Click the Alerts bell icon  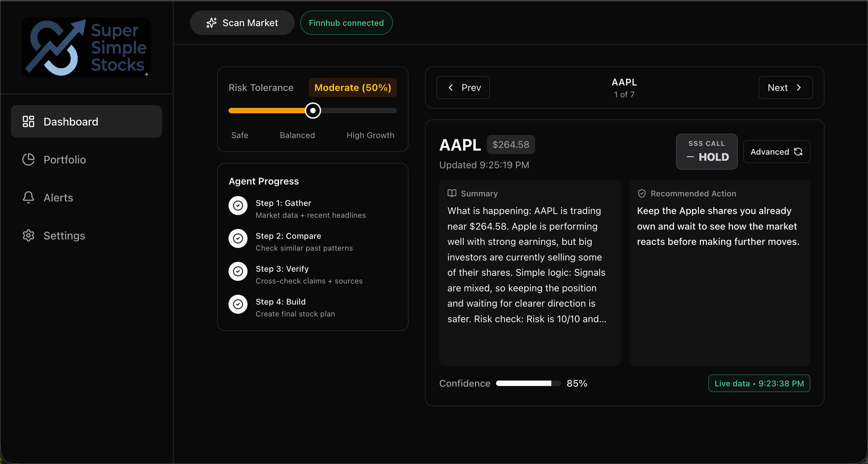28,197
